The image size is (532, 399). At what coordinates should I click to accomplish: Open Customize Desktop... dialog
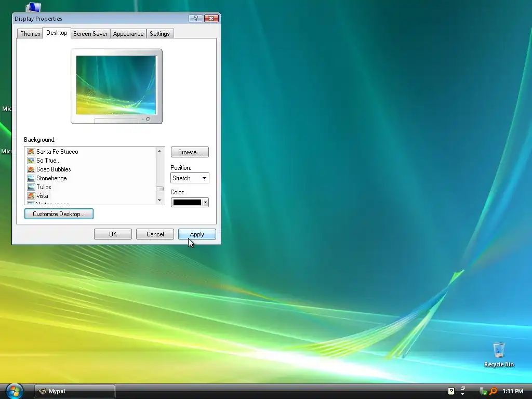coord(59,214)
